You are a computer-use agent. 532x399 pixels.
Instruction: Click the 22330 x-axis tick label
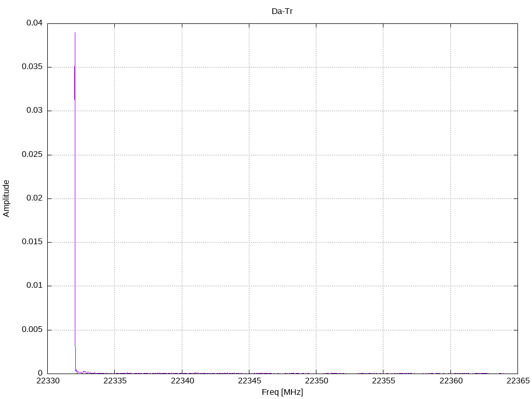[48, 381]
